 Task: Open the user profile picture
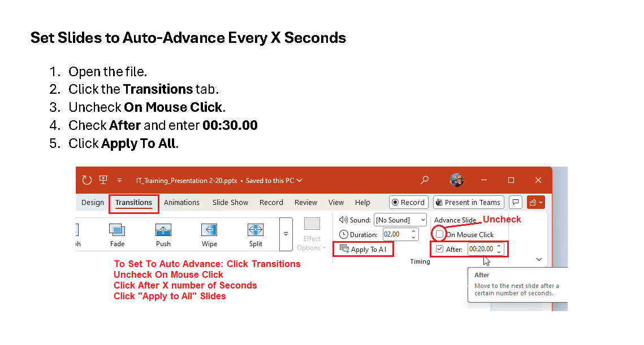click(x=457, y=180)
